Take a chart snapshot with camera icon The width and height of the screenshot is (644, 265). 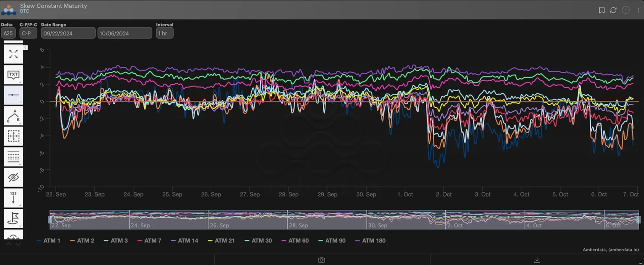click(x=321, y=260)
